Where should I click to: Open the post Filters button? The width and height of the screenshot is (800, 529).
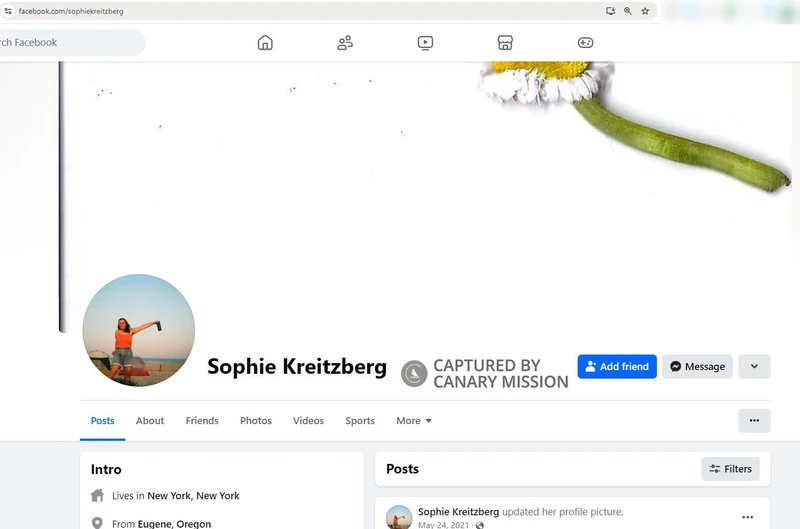click(x=730, y=469)
